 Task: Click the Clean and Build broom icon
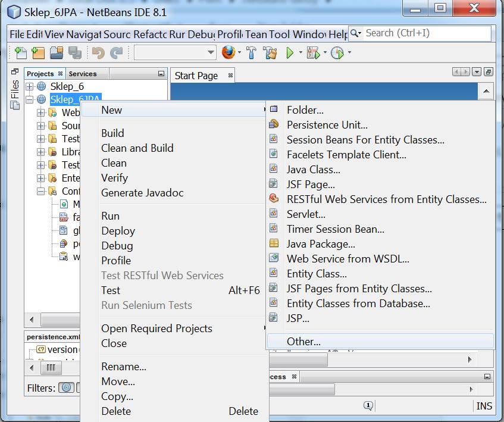click(270, 53)
